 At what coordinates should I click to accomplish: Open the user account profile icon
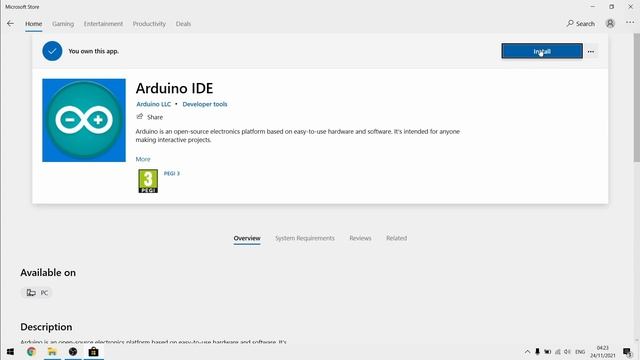(610, 23)
